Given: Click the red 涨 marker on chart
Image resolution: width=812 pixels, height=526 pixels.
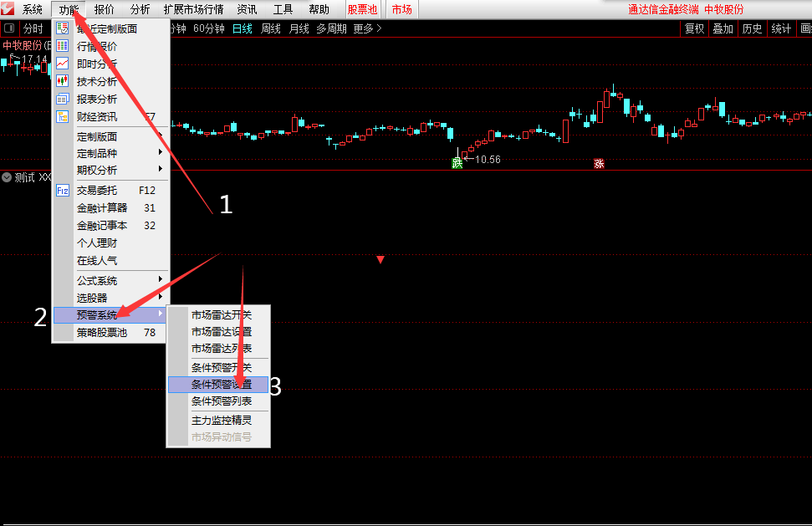Looking at the screenshot, I should [599, 163].
